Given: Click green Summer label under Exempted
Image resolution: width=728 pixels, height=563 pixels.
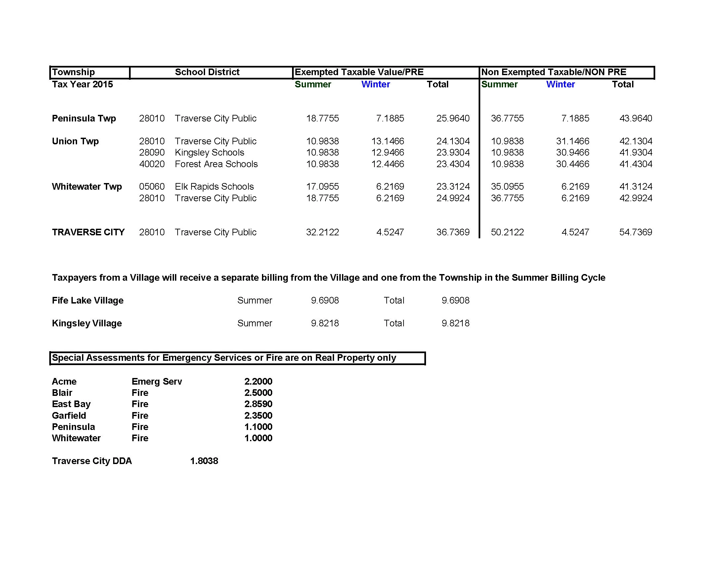Looking at the screenshot, I should pyautogui.click(x=313, y=84).
